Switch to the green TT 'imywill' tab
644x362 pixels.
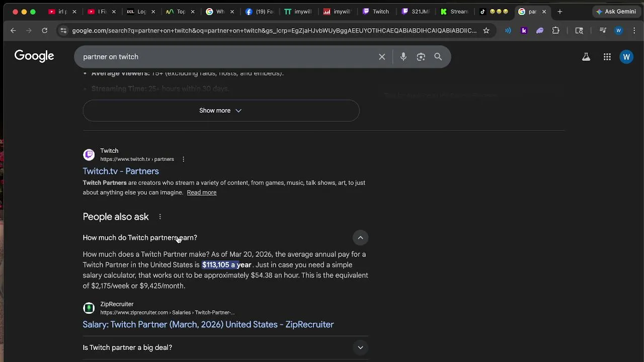pos(298,12)
